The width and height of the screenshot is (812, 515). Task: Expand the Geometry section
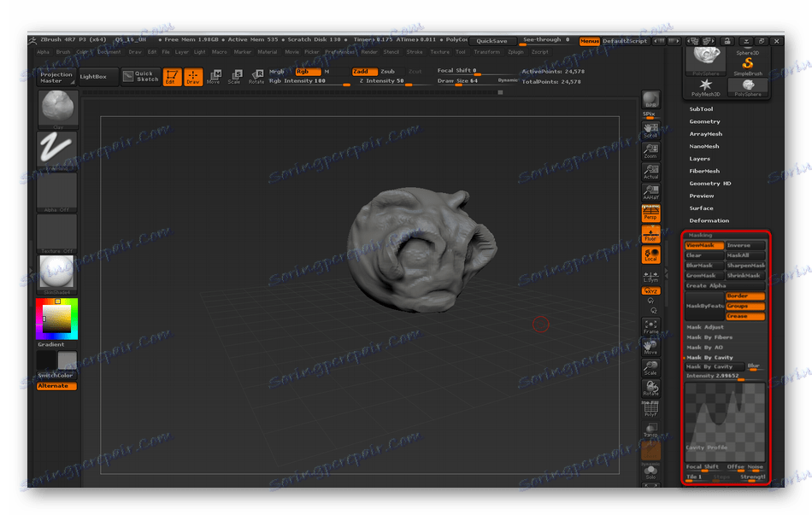pos(704,121)
